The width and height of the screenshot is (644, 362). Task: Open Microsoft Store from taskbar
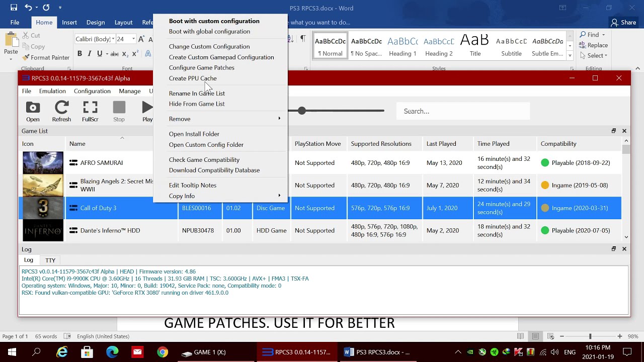(x=87, y=352)
